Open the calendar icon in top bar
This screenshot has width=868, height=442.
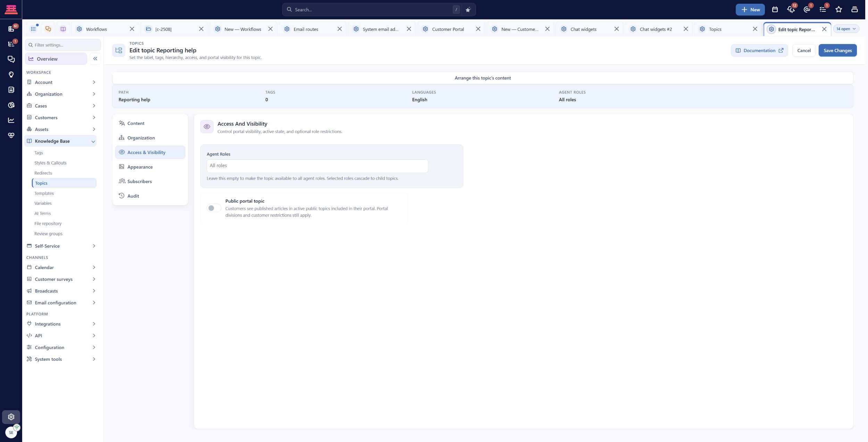click(775, 10)
